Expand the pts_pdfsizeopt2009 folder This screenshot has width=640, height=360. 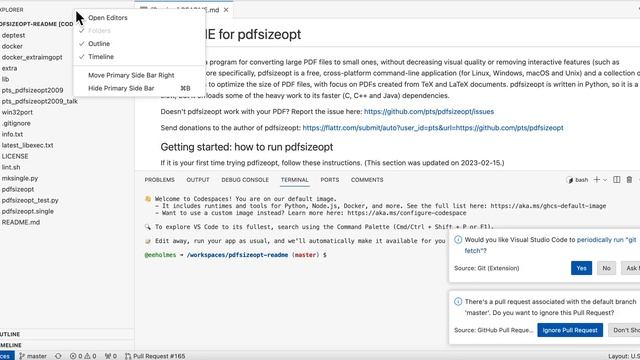32,90
